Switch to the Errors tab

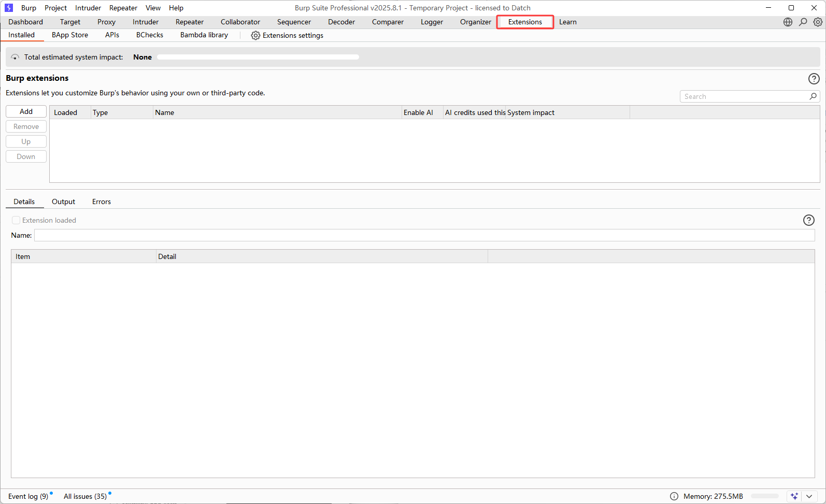tap(102, 201)
